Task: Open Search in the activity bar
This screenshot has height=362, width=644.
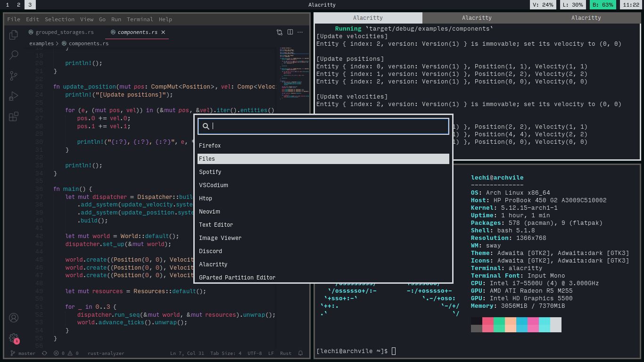Action: 13,55
